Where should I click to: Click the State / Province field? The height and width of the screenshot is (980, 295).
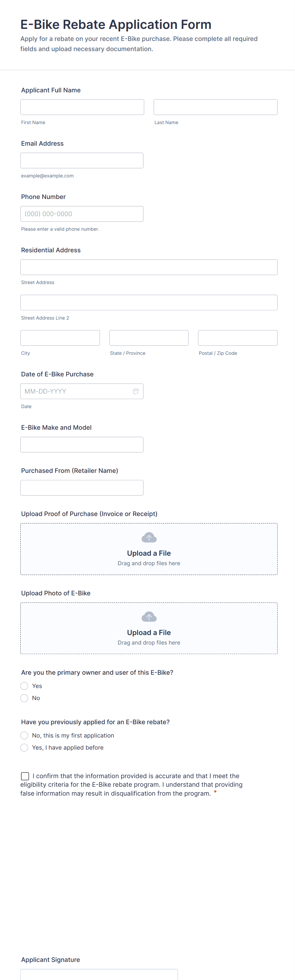pyautogui.click(x=149, y=338)
